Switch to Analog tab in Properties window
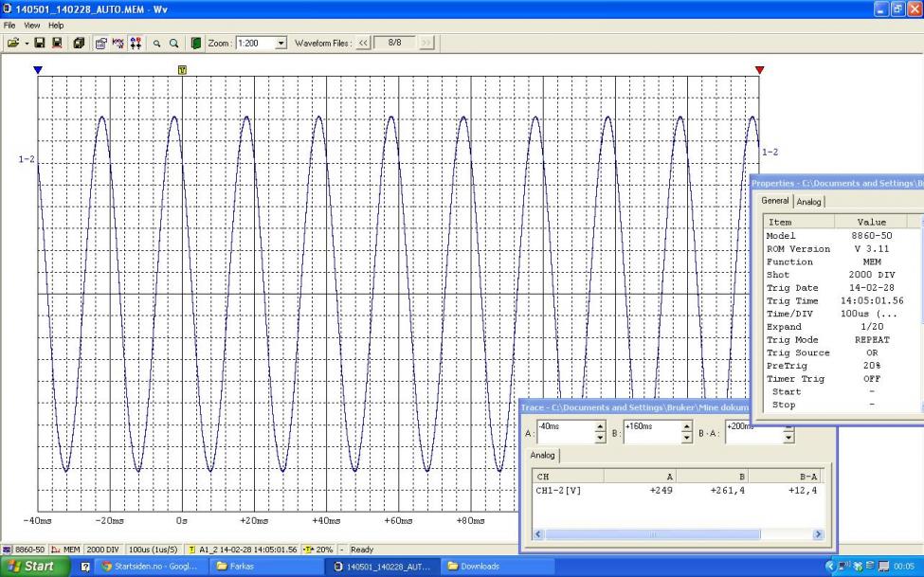Image resolution: width=924 pixels, height=577 pixels. tap(808, 201)
